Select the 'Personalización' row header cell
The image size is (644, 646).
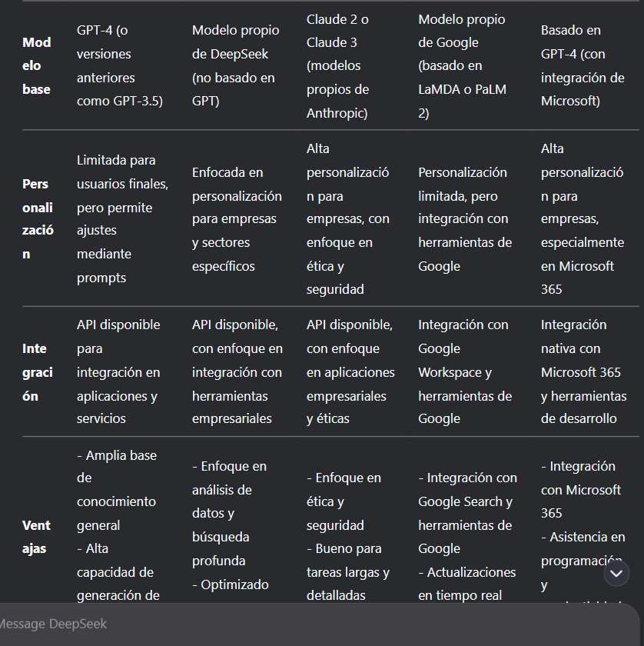38,218
